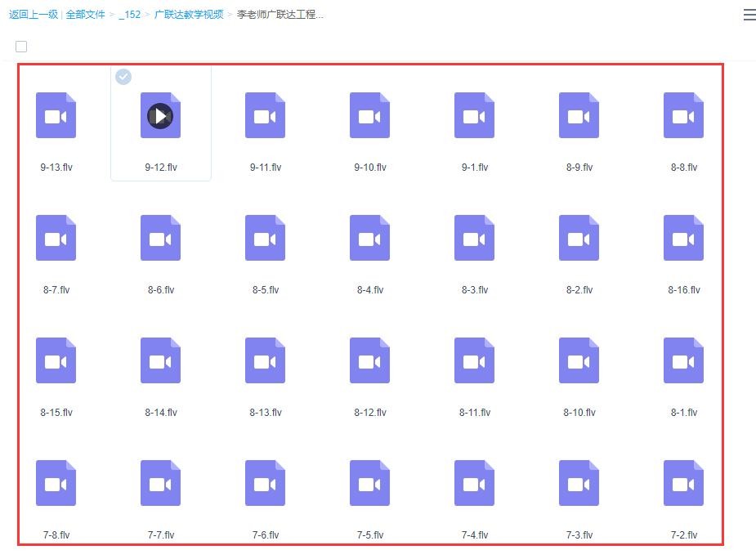Uncheck the 9-12.flv selection checkmark

coord(123,77)
